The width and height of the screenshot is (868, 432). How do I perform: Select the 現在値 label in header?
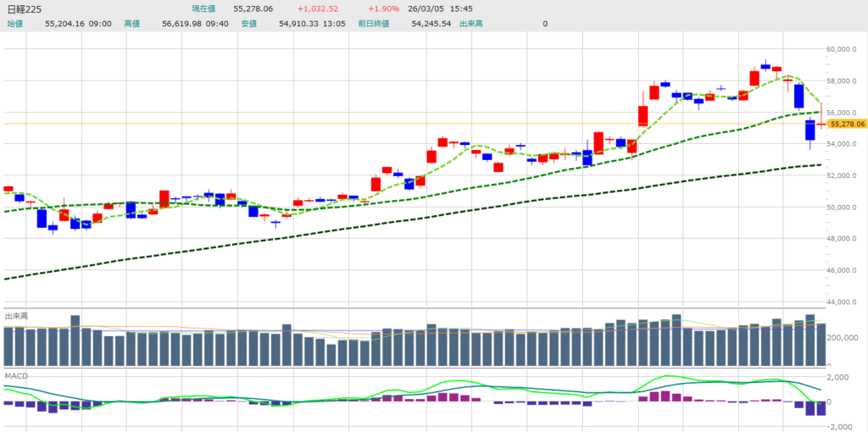coord(205,8)
